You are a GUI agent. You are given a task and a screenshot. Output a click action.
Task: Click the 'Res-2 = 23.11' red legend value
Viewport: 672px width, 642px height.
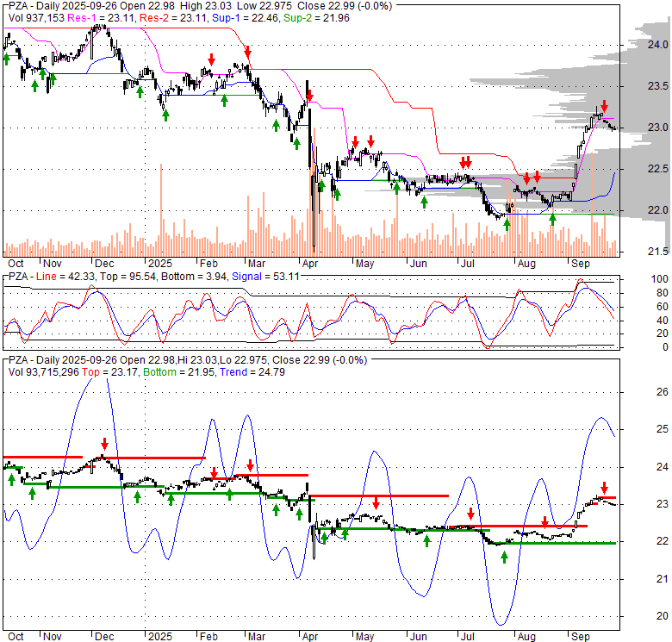[x=174, y=18]
